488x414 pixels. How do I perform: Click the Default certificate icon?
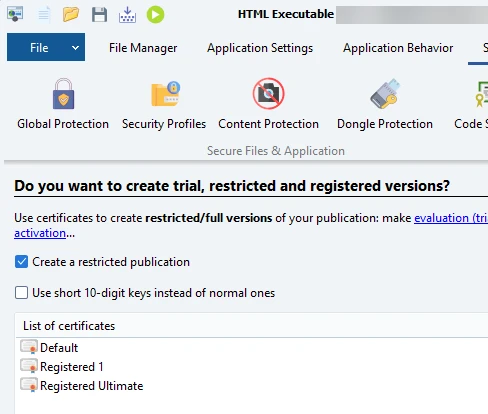tap(29, 347)
